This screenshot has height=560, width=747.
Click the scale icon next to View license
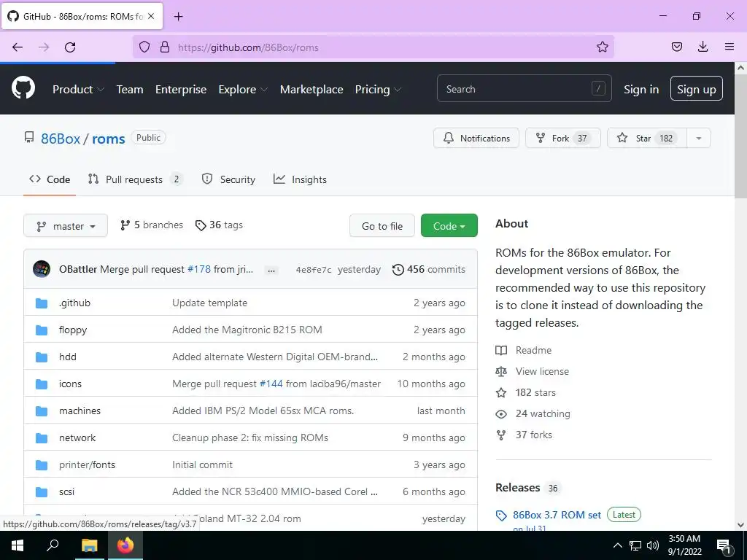click(501, 371)
